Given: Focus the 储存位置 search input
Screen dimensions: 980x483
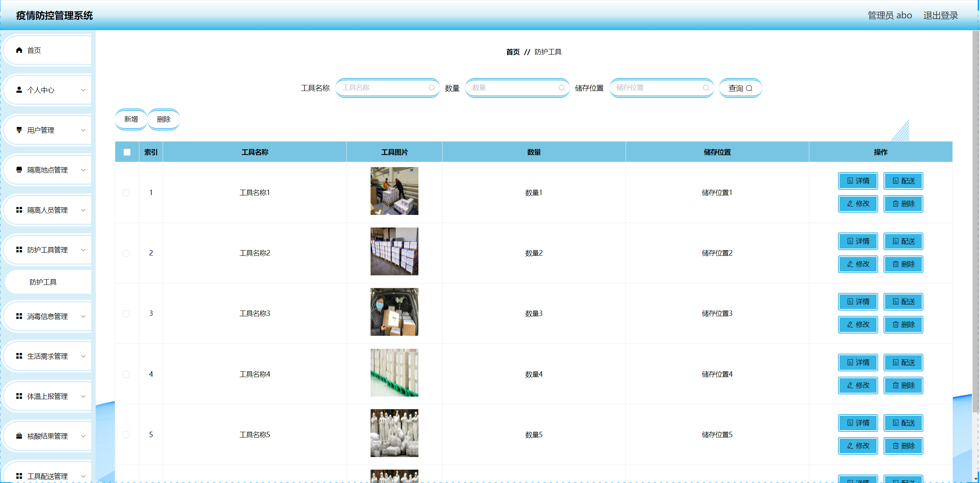Looking at the screenshot, I should click(x=661, y=88).
